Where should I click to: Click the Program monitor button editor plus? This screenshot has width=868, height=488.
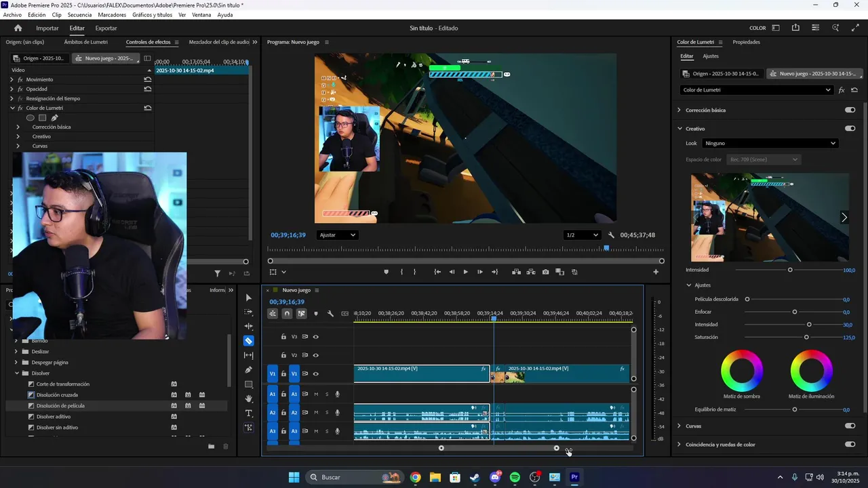coord(656,272)
